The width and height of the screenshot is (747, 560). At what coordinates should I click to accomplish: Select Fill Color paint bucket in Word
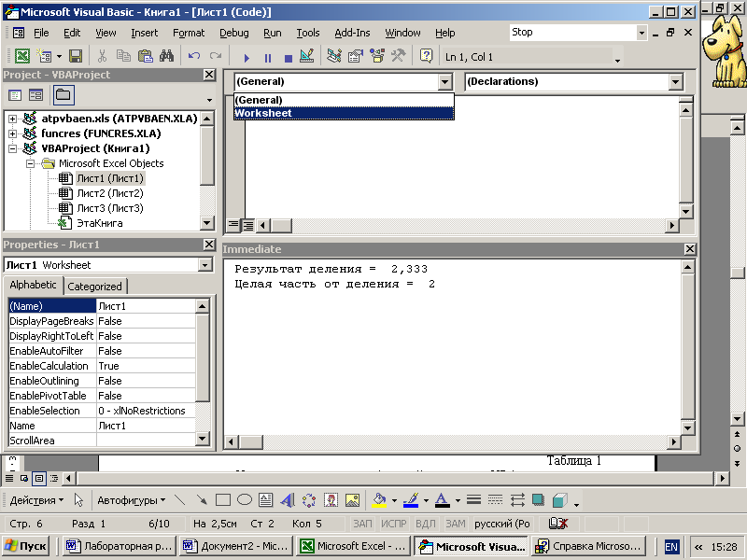(x=379, y=500)
